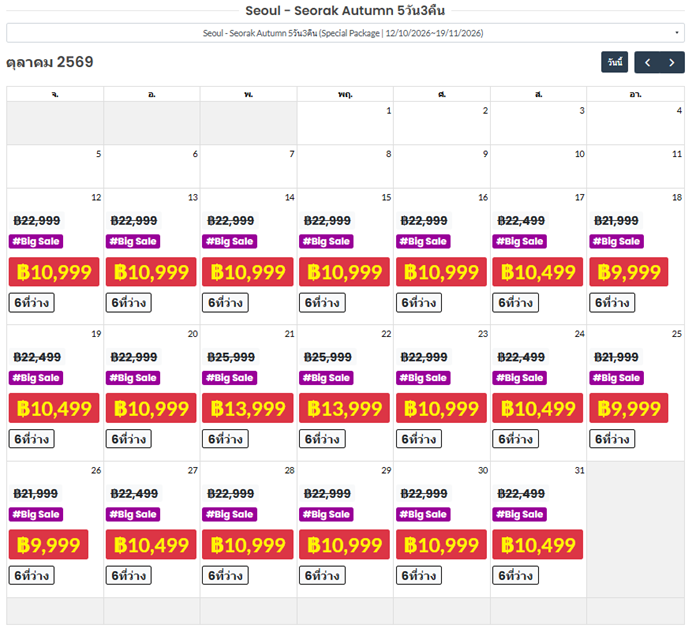Pick the ฿9,999 price on October 26

[x=49, y=545]
